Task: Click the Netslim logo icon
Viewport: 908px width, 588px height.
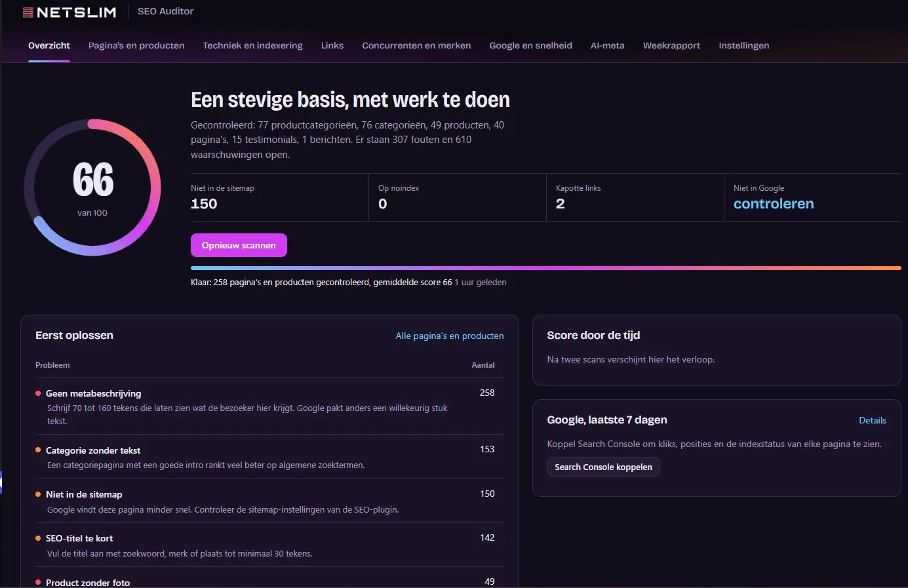Action: click(28, 12)
